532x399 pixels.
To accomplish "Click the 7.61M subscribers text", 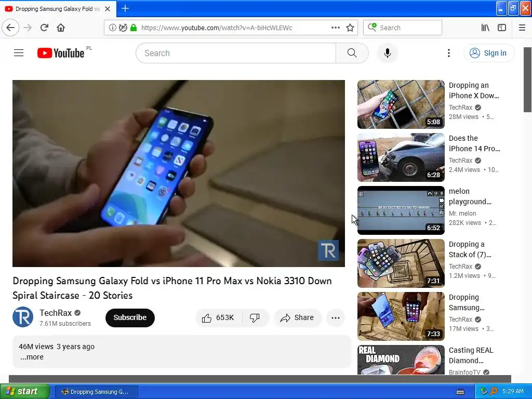I will [x=65, y=323].
